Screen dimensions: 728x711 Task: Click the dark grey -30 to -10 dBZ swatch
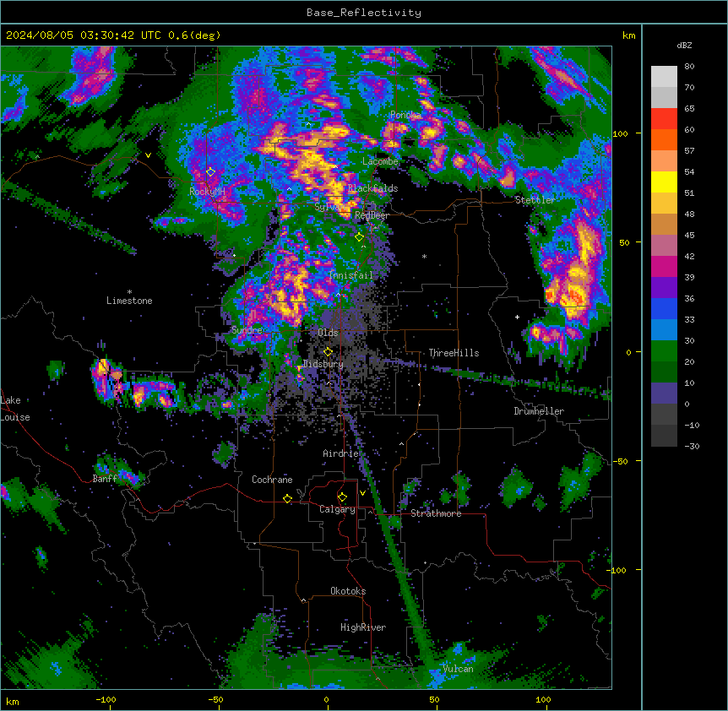[664, 436]
